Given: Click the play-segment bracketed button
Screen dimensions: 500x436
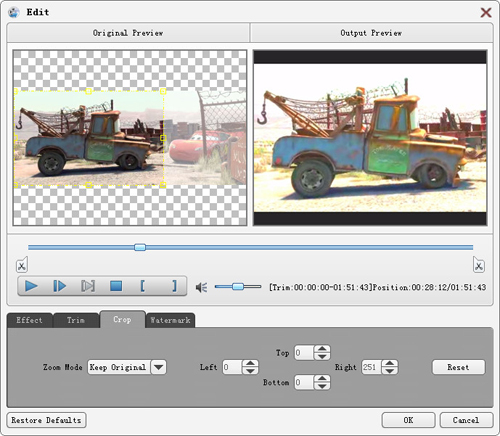Looking at the screenshot, I should point(88,286).
